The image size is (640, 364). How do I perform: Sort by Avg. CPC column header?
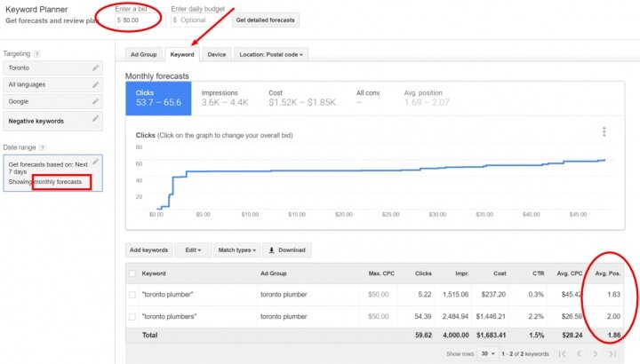click(x=570, y=273)
